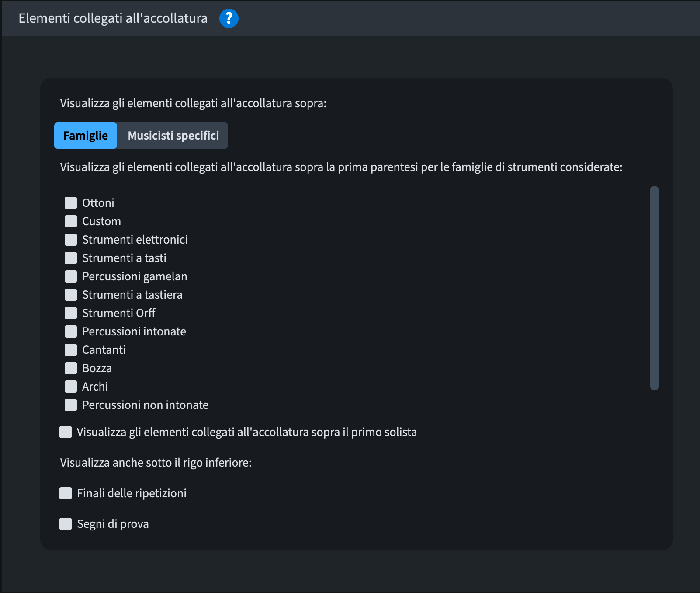
Task: Switch to the Musicisti specifici tab
Action: click(173, 136)
